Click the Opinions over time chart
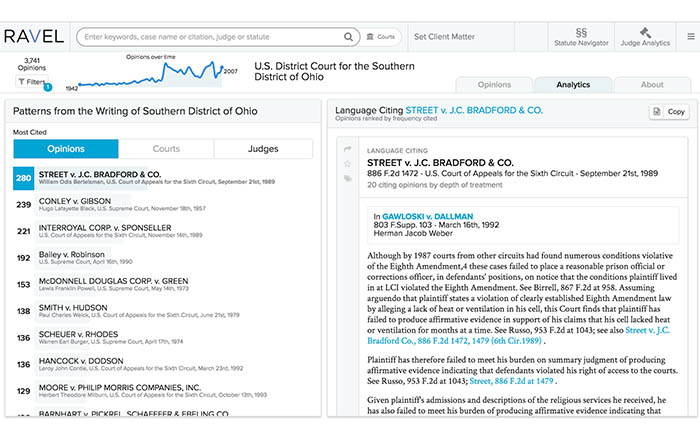 tap(151, 75)
